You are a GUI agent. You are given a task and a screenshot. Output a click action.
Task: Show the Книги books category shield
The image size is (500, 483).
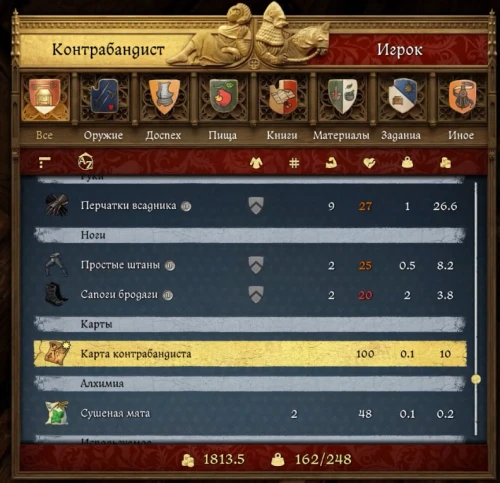(283, 96)
